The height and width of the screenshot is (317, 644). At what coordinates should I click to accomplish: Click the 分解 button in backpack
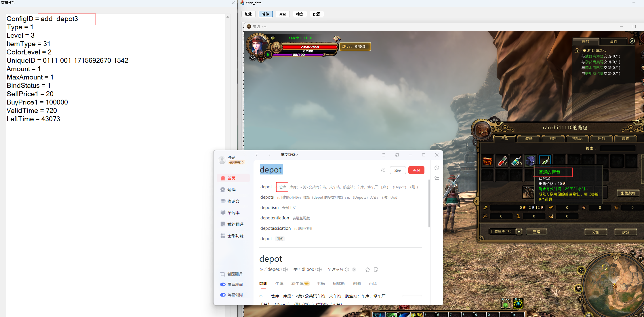(x=596, y=232)
